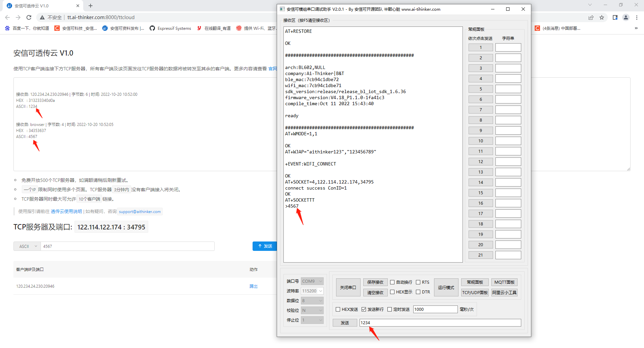This screenshot has width=644, height=348.
Task: Open 安信可资料发布 bookmark
Action: 123,28
